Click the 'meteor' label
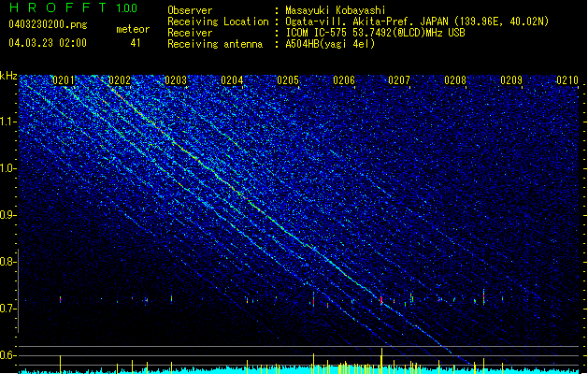This screenshot has width=588, height=374. (x=133, y=29)
